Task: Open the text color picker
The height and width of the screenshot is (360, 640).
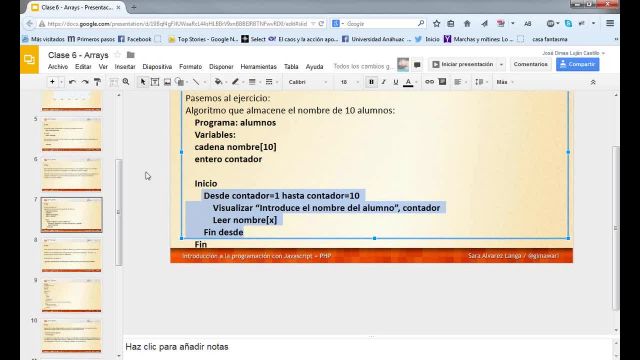Action: (408, 82)
